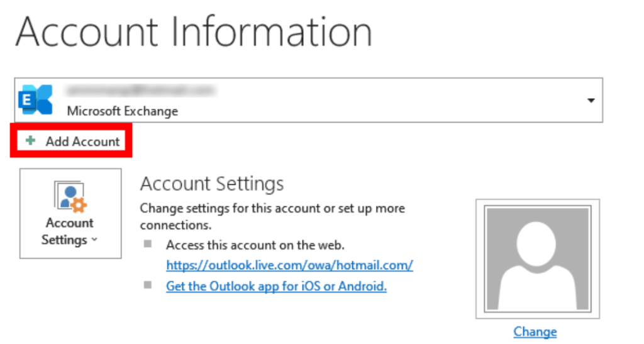Click the profile picture placeholder
Image resolution: width=644 pixels, height=344 pixels.
click(538, 259)
